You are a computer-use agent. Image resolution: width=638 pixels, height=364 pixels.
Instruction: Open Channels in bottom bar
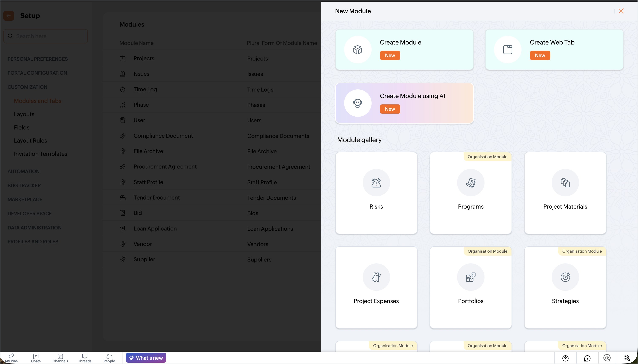[x=60, y=358]
